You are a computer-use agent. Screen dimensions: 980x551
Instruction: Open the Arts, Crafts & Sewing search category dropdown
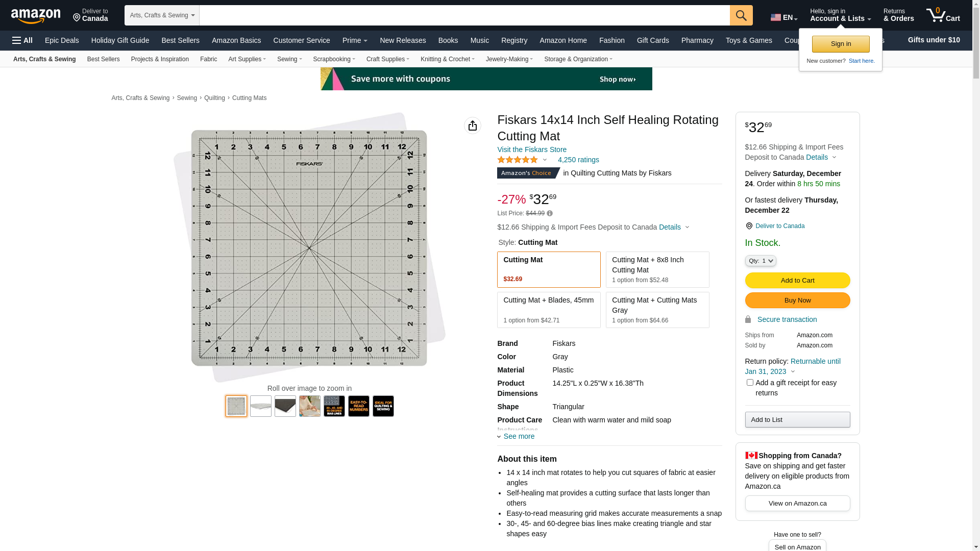[162, 15]
